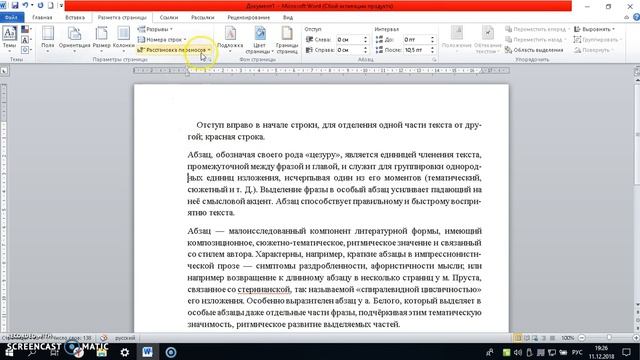Open theme fonts dropdown
Viewport: 640px width, 360px height.
[26, 40]
